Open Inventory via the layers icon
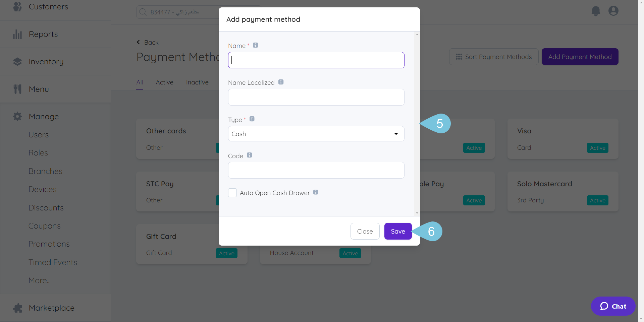Image resolution: width=644 pixels, height=322 pixels. (x=17, y=61)
